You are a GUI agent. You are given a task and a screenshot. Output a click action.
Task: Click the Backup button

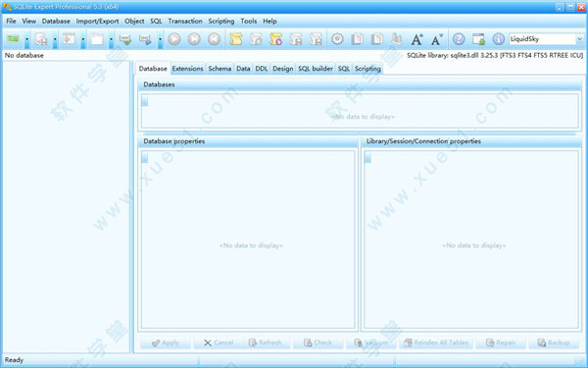pyautogui.click(x=554, y=342)
